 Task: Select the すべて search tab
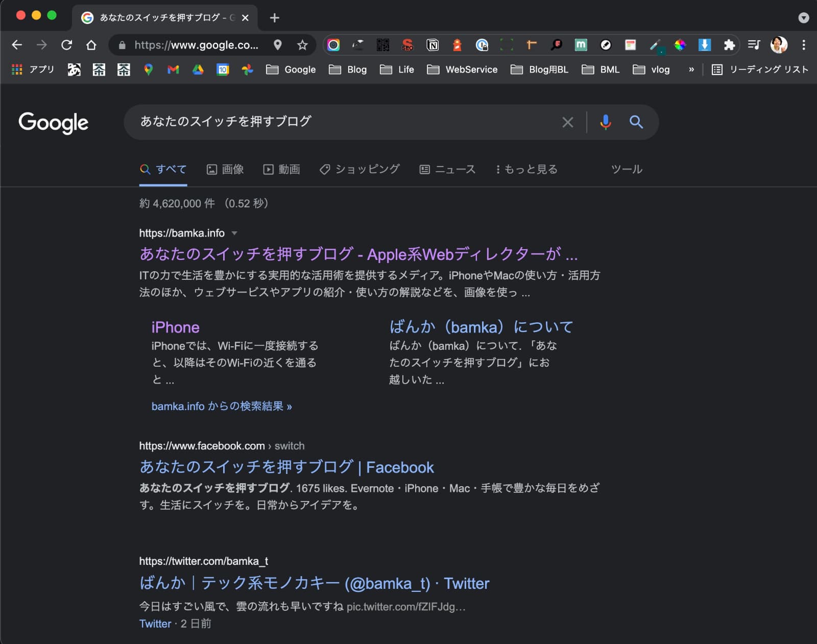click(x=163, y=169)
